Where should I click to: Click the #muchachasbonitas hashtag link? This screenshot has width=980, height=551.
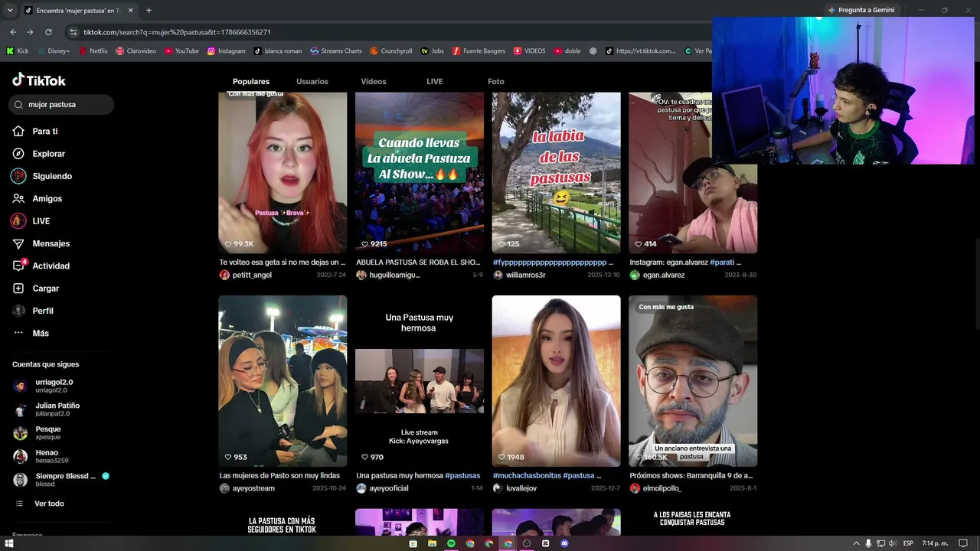[527, 476]
